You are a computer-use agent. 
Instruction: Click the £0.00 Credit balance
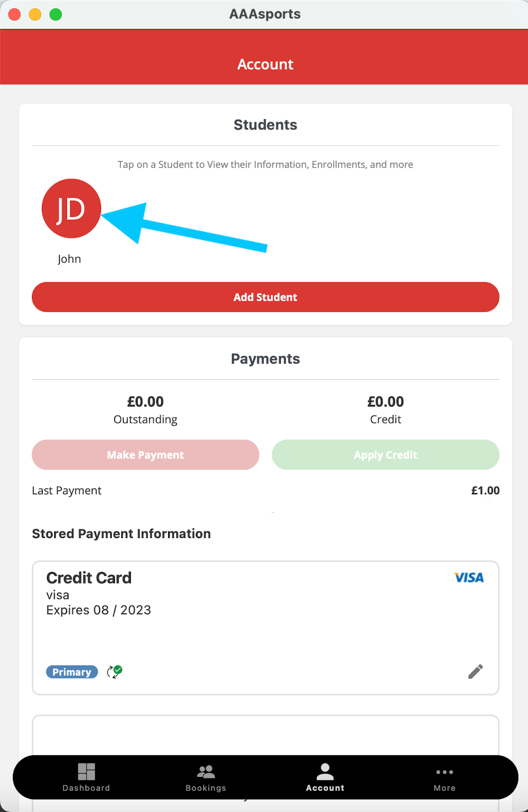click(x=386, y=402)
